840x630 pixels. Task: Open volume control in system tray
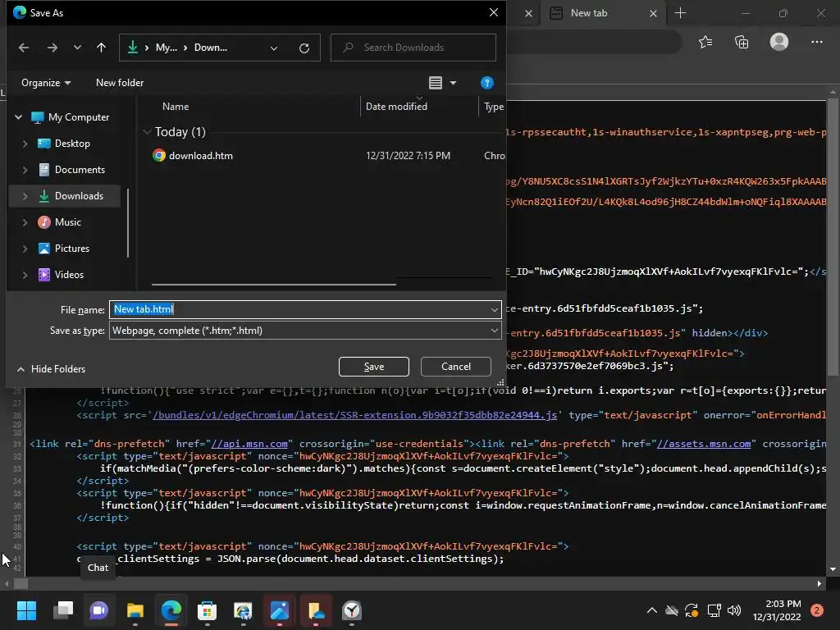point(734,610)
